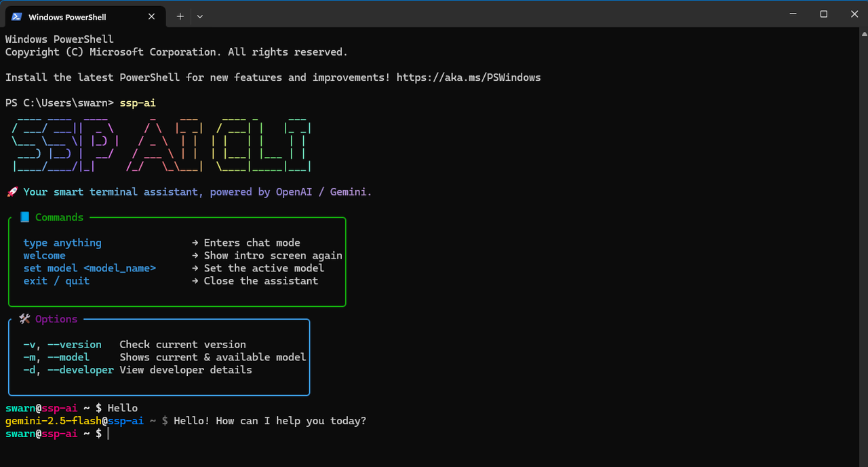This screenshot has width=868, height=467.
Task: Click 'Show intro screen again' description
Action: [273, 256]
